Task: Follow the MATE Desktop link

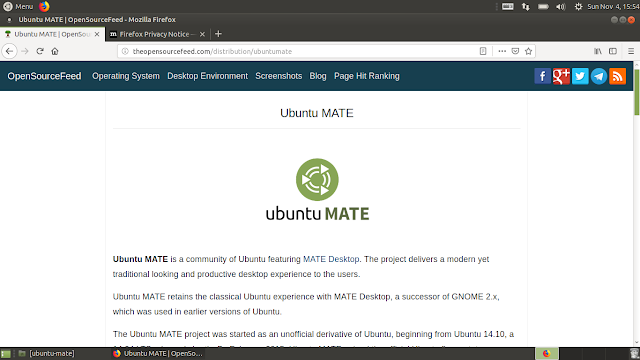Action: coord(331,259)
